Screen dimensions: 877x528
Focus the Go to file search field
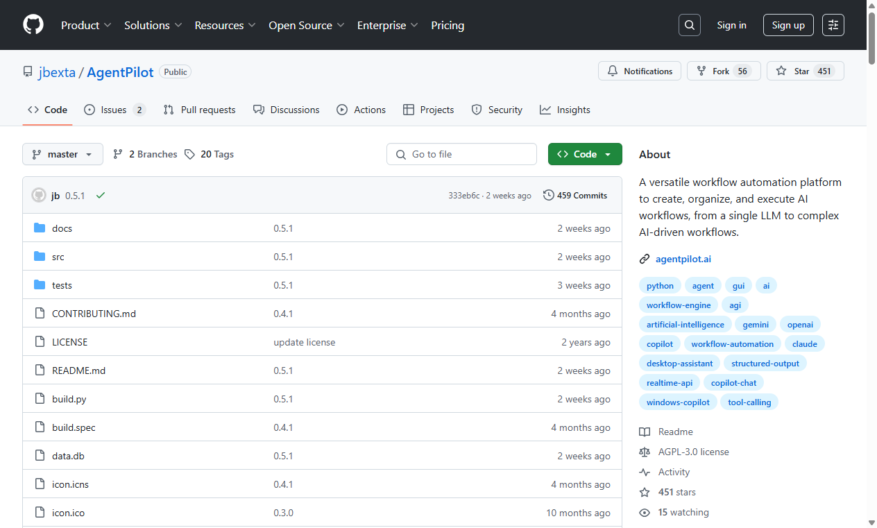tap(461, 154)
